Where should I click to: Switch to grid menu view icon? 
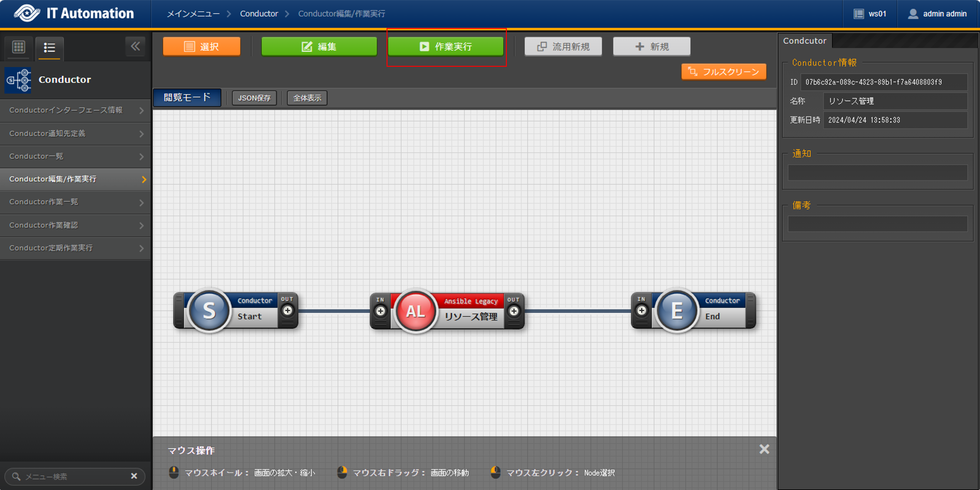click(18, 47)
